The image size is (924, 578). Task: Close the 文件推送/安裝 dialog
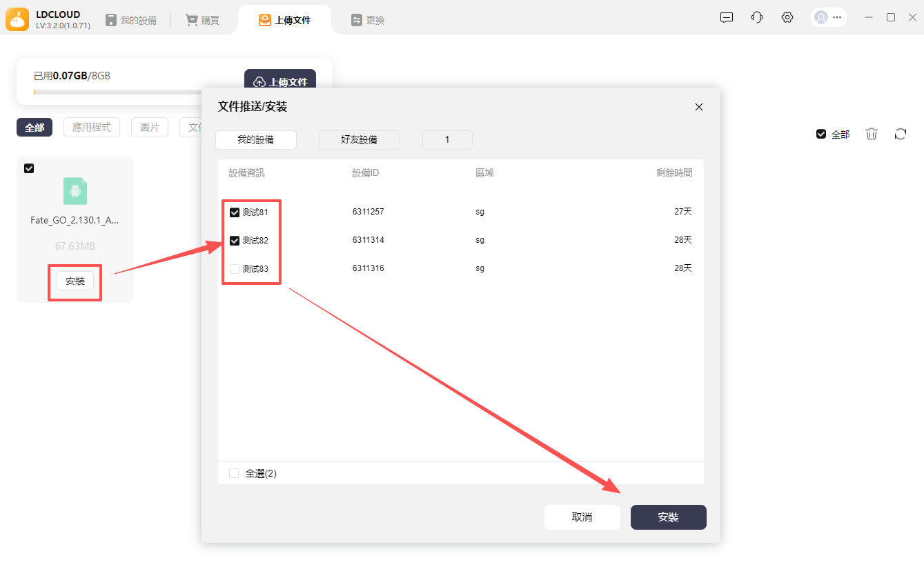698,107
